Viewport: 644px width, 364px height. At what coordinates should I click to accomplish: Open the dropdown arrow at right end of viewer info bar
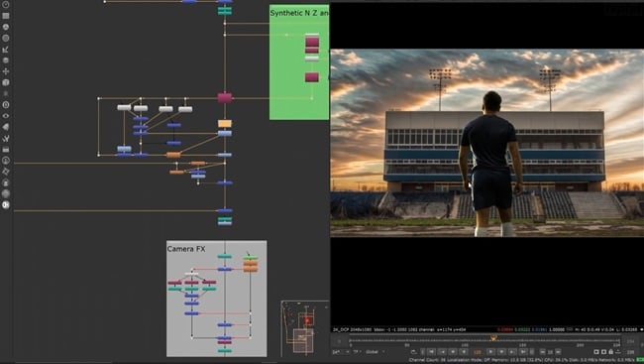click(x=641, y=329)
